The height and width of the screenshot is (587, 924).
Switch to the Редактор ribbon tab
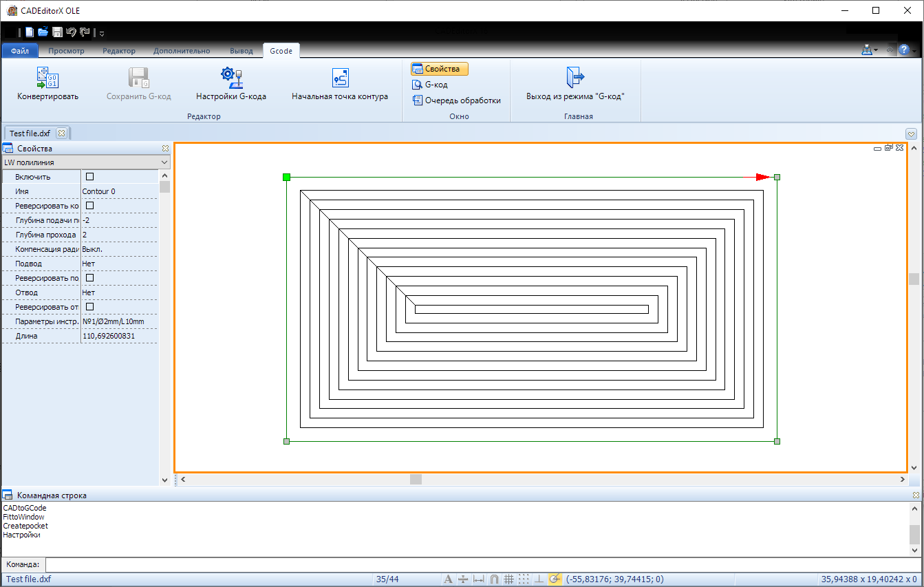(x=119, y=51)
